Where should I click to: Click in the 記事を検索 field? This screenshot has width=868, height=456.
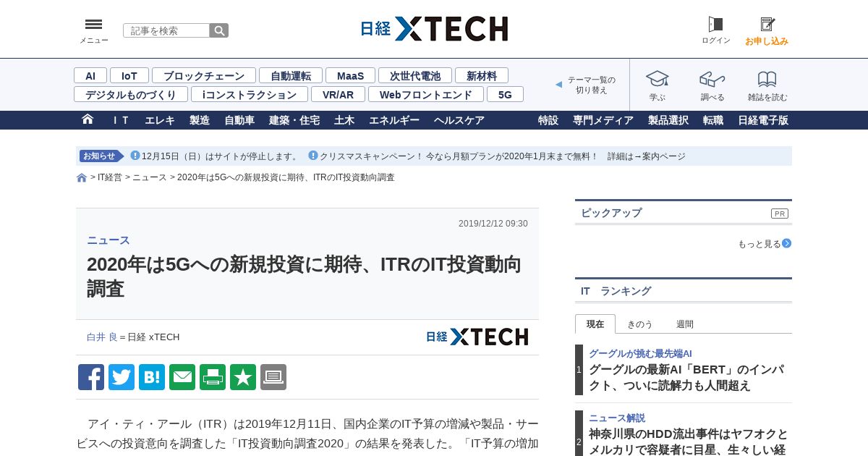(166, 30)
